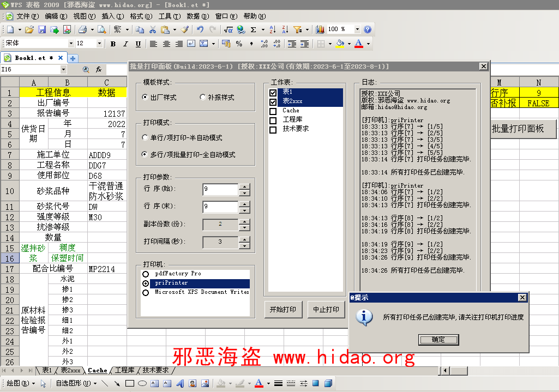Cut the selection with the scissors icon
Image resolution: width=559 pixels, height=392 pixels.
[153, 29]
